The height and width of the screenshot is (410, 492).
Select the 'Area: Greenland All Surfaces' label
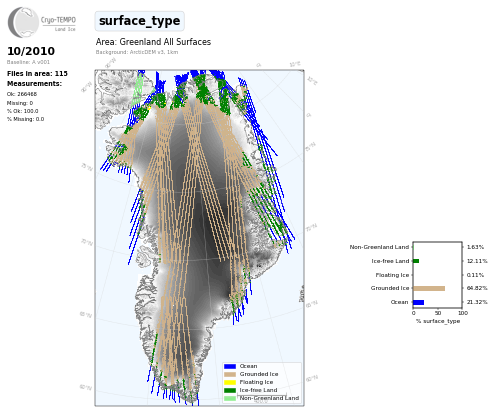click(153, 42)
